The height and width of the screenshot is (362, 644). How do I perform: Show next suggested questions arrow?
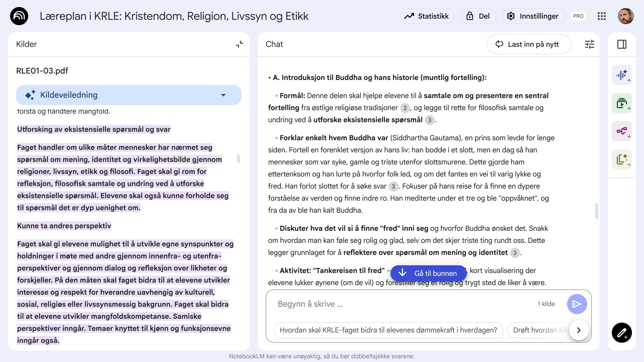tap(579, 330)
